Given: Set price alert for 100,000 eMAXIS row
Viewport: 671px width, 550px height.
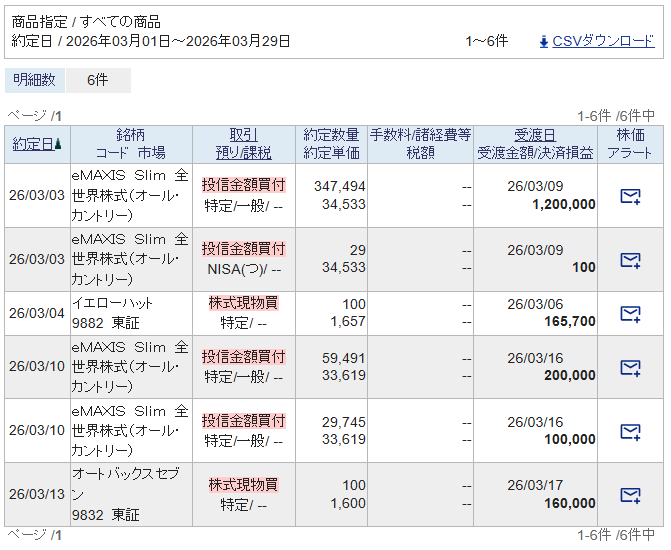Looking at the screenshot, I should pyautogui.click(x=630, y=431).
